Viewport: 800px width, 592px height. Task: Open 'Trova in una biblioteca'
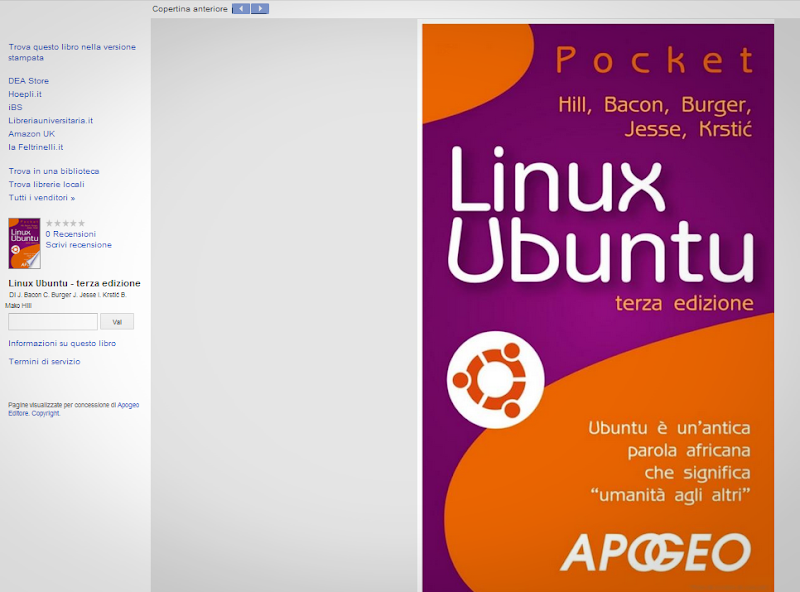pyautogui.click(x=54, y=171)
